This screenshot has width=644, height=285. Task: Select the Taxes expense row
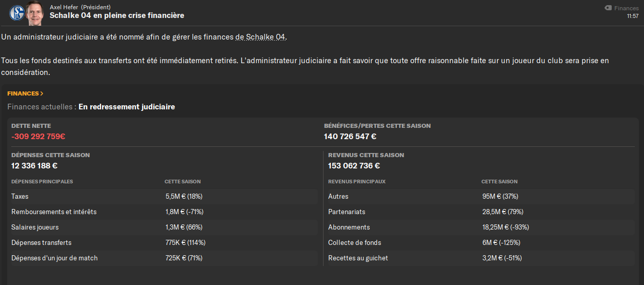(164, 196)
